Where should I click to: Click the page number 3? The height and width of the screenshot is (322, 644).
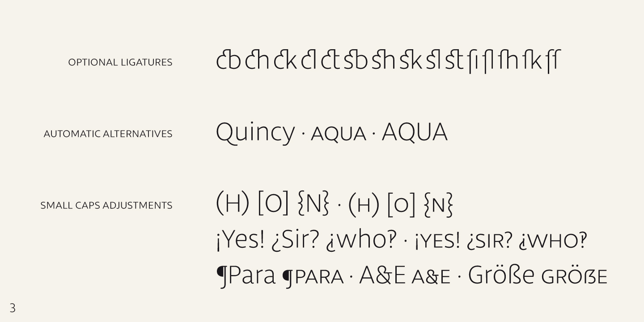coord(13,308)
